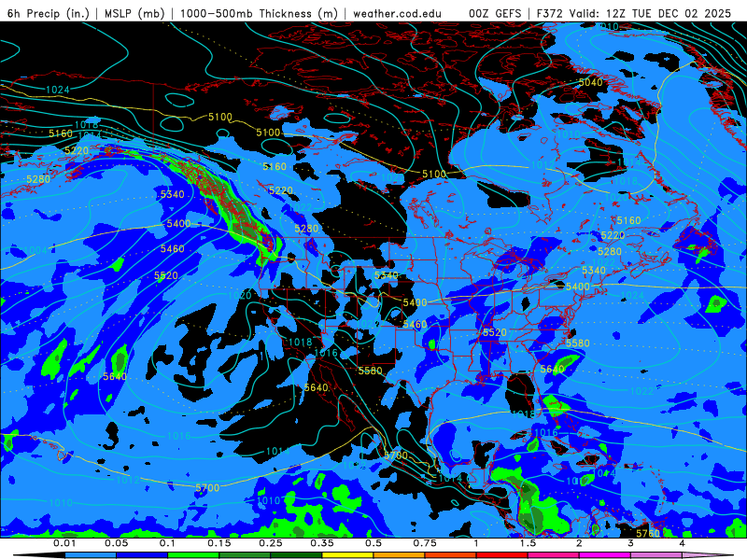The width and height of the screenshot is (747, 560).
Task: Click the orange-red 0.75–1 legend segment
Action: pyautogui.click(x=451, y=555)
